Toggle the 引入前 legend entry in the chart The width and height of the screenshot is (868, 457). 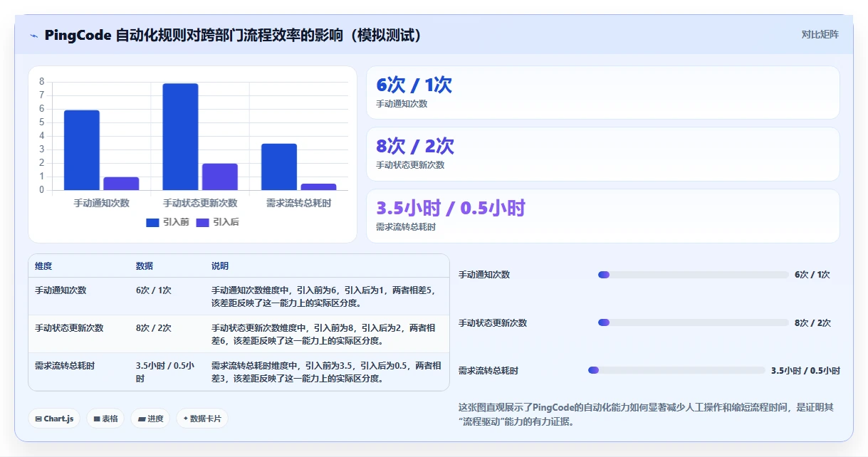coord(167,222)
